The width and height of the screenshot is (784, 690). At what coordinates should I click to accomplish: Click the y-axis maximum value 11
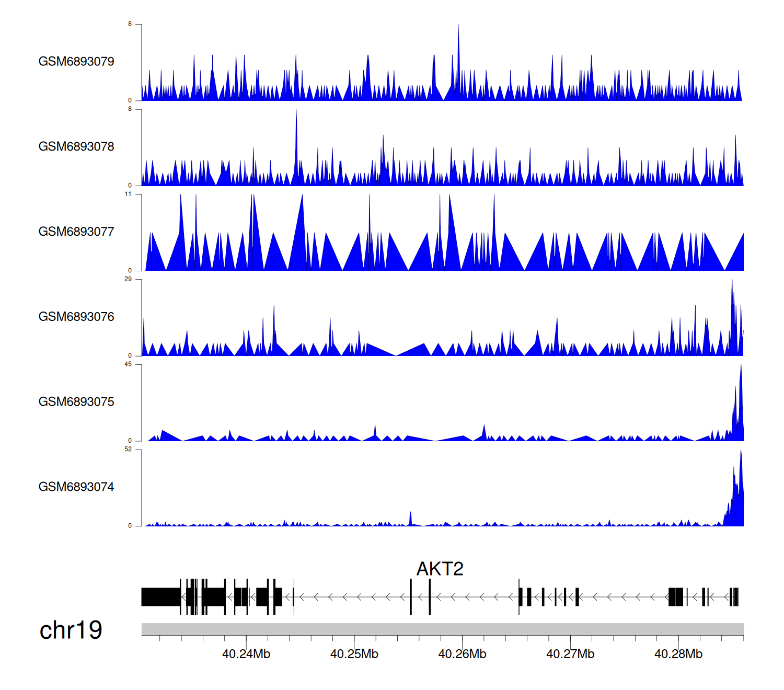coord(128,194)
